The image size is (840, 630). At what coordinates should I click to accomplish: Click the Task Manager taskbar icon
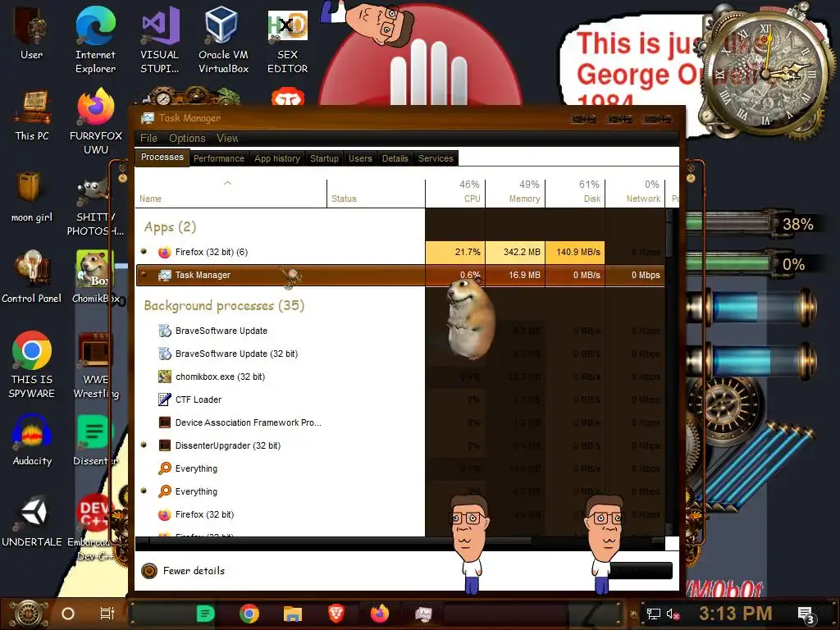[x=423, y=614]
